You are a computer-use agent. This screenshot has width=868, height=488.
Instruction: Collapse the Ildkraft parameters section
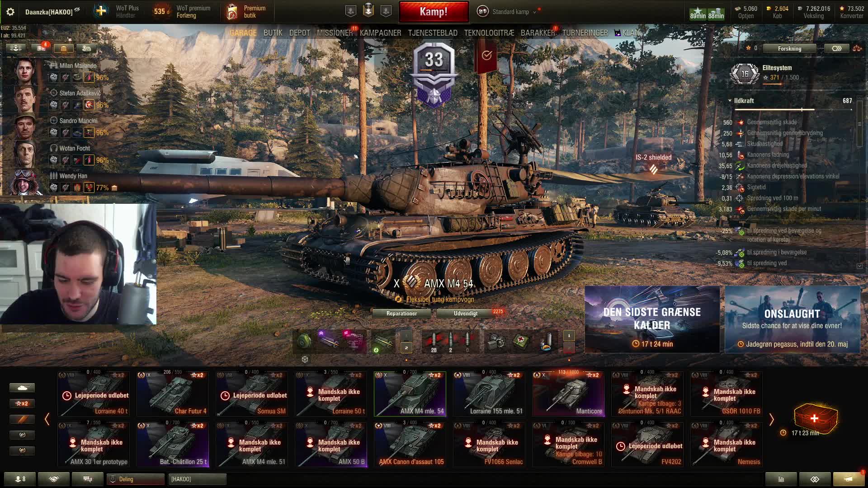(730, 101)
